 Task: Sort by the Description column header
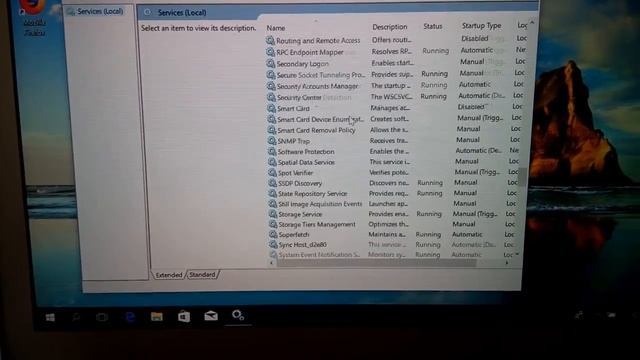click(390, 27)
